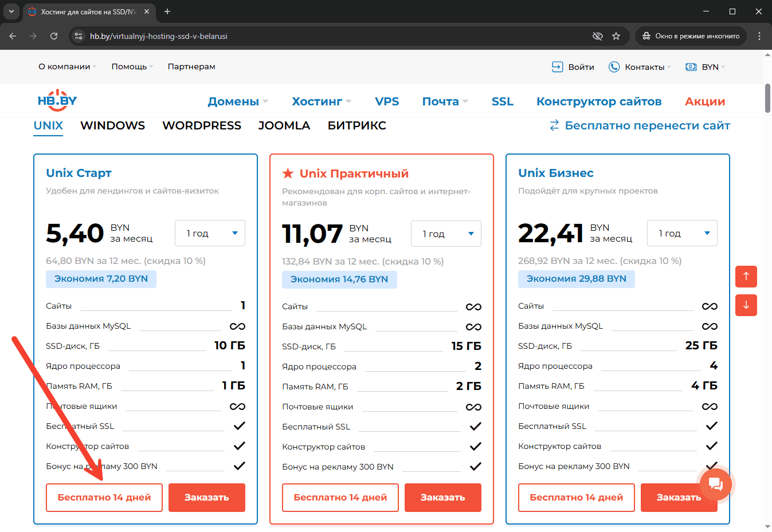The height and width of the screenshot is (532, 772).
Task: Open the BYN currency selector
Action: (706, 67)
